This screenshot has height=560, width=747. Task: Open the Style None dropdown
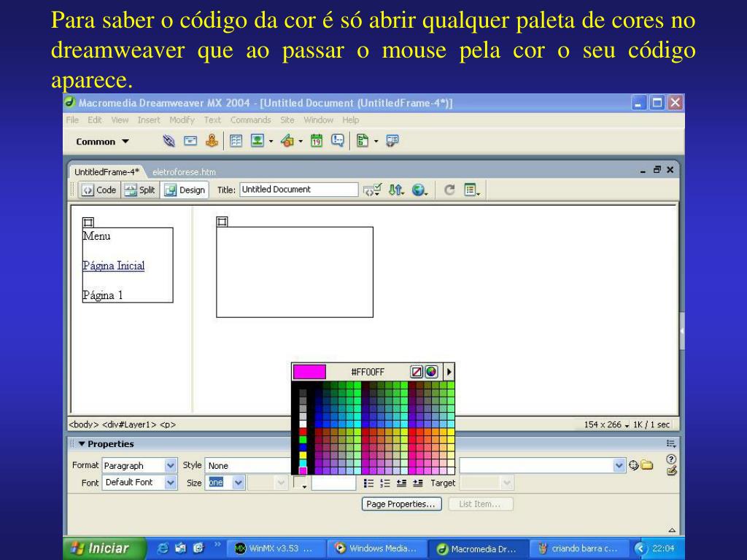[249, 465]
